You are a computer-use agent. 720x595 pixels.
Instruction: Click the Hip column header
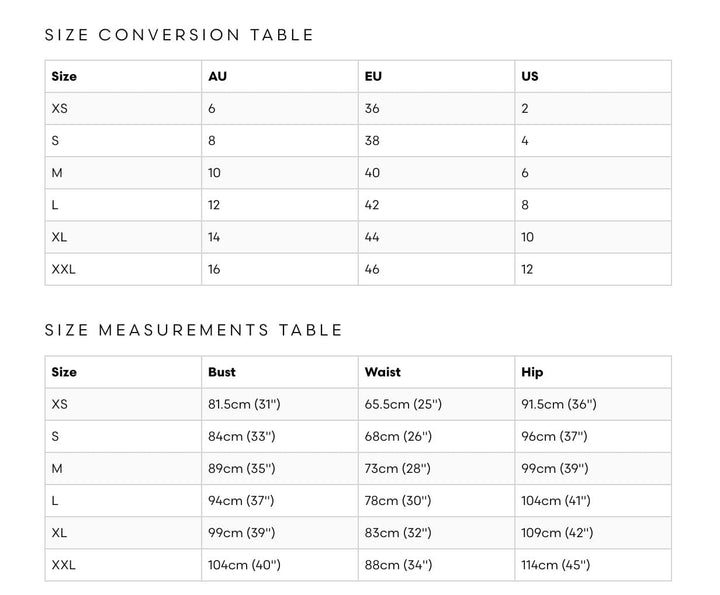532,372
